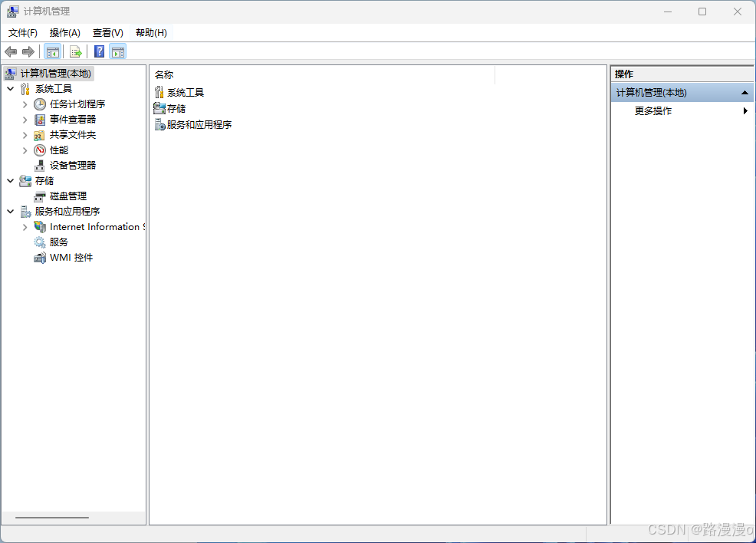Image resolution: width=756 pixels, height=543 pixels.
Task: Click the WMI 控件 icon
Action: coord(40,258)
